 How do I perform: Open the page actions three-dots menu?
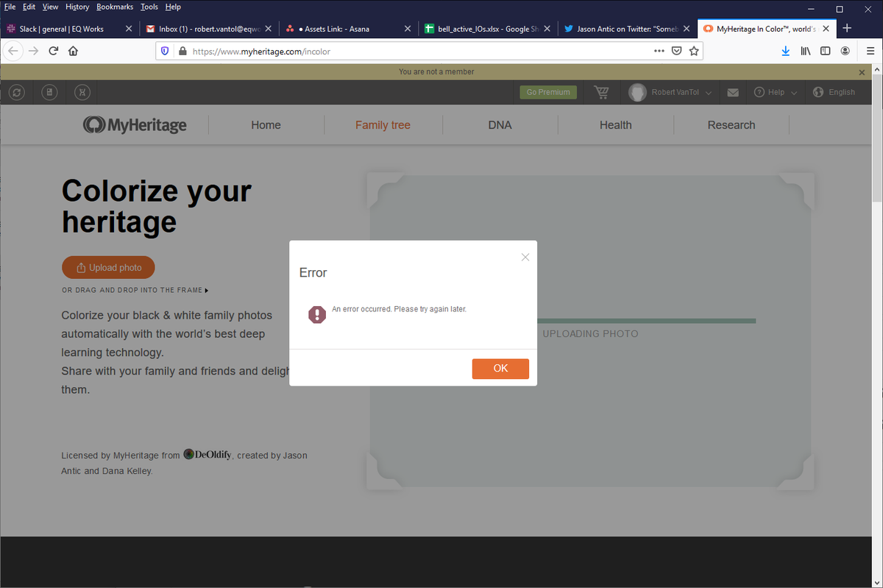(659, 51)
